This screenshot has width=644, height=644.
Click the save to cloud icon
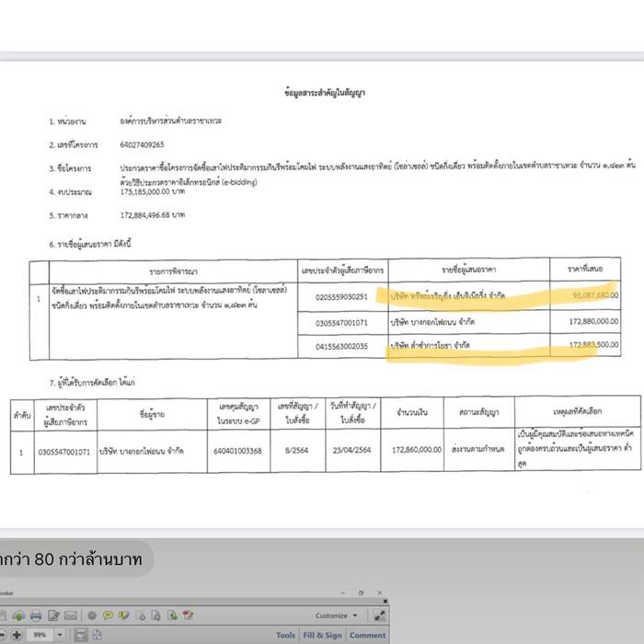click(x=18, y=615)
